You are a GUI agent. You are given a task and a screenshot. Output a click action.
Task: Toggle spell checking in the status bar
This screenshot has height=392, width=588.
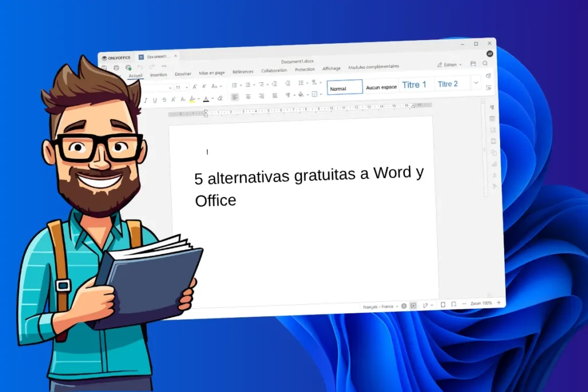tap(413, 305)
